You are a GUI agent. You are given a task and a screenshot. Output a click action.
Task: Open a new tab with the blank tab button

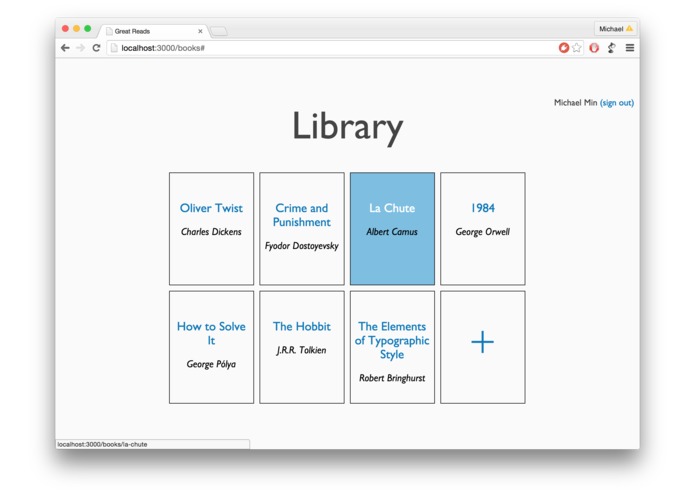click(x=219, y=31)
